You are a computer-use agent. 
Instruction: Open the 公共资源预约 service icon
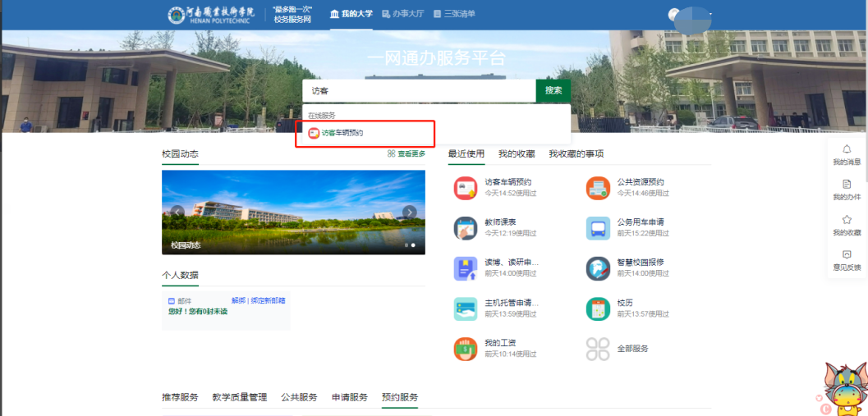pyautogui.click(x=598, y=188)
